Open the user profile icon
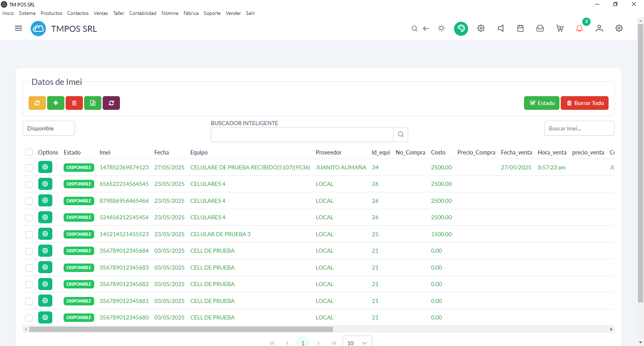This screenshot has width=644, height=346. coord(599,29)
